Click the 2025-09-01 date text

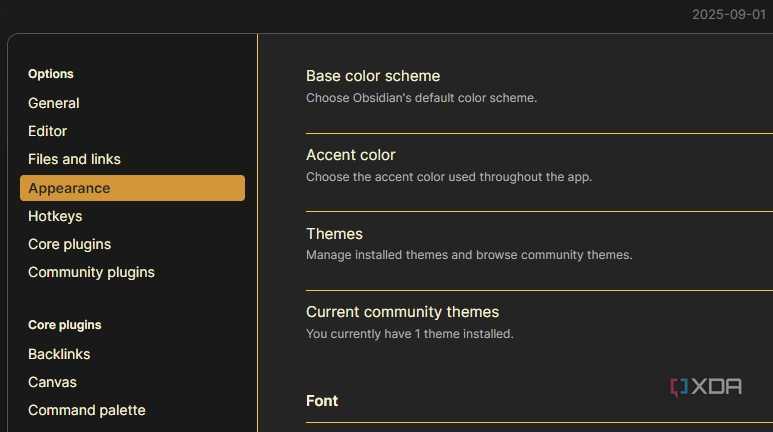coord(729,14)
